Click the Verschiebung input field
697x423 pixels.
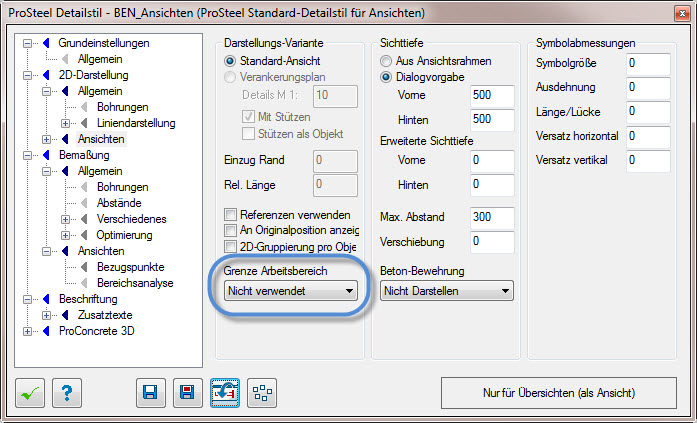click(492, 242)
